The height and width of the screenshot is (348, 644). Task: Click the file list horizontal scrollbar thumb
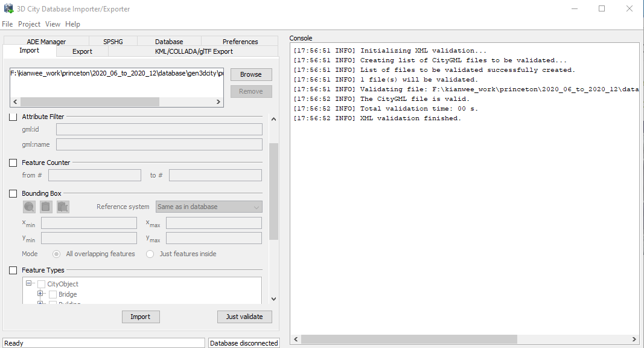click(89, 101)
